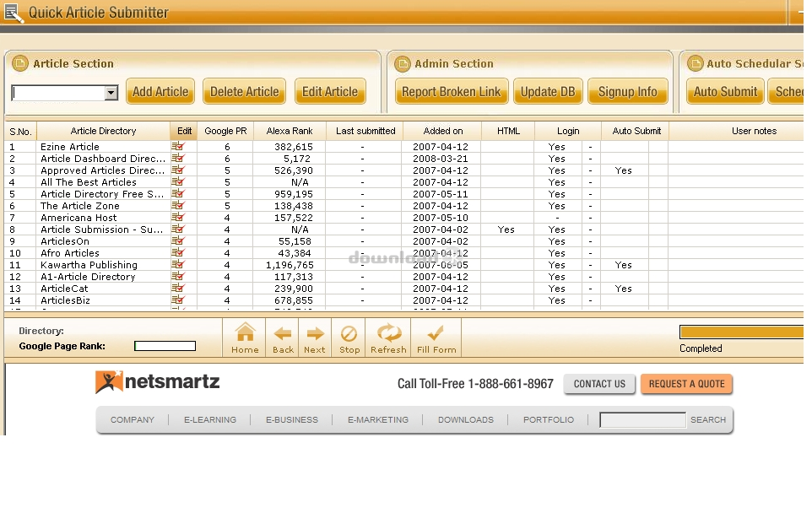Click edit icon for Article Directory Free row

coord(178,193)
